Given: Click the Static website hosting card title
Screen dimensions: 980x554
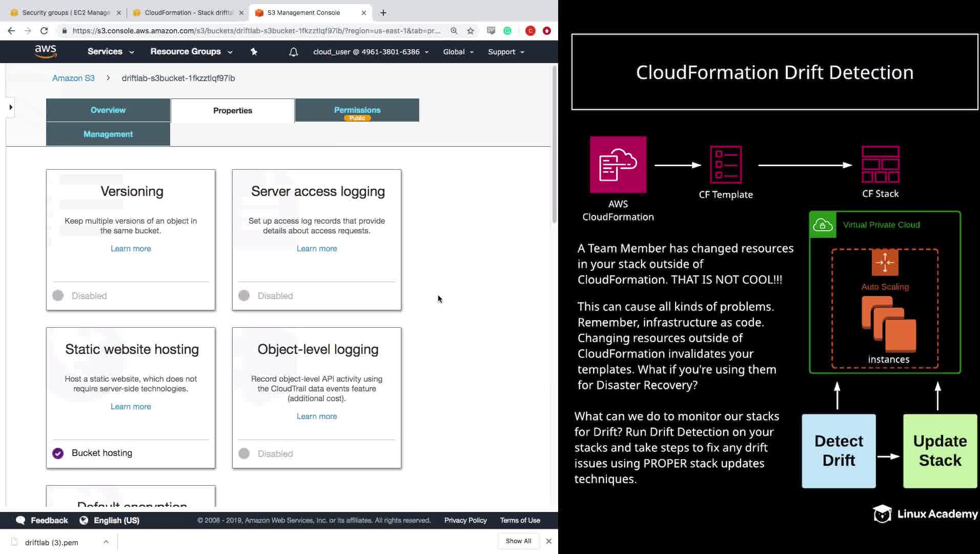Looking at the screenshot, I should [x=132, y=349].
